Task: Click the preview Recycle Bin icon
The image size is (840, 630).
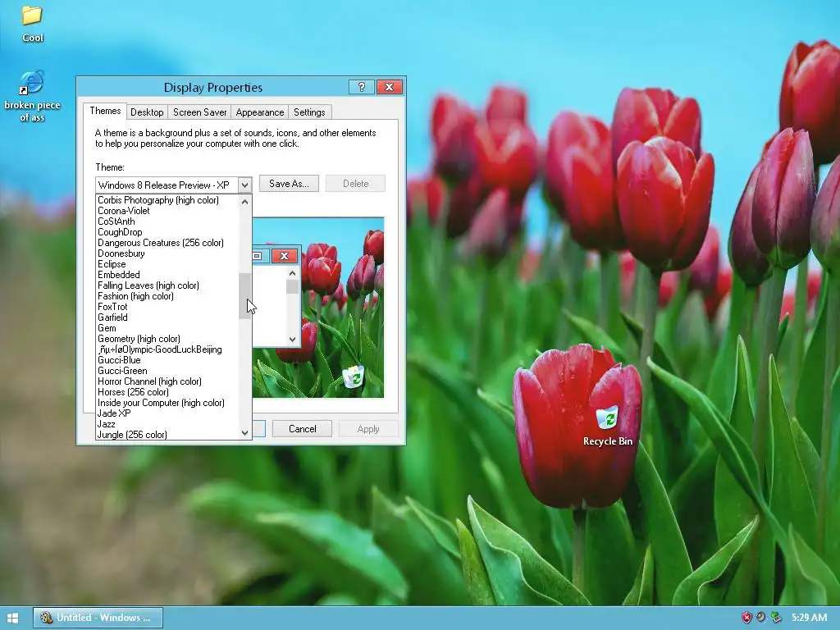Action: pos(354,377)
